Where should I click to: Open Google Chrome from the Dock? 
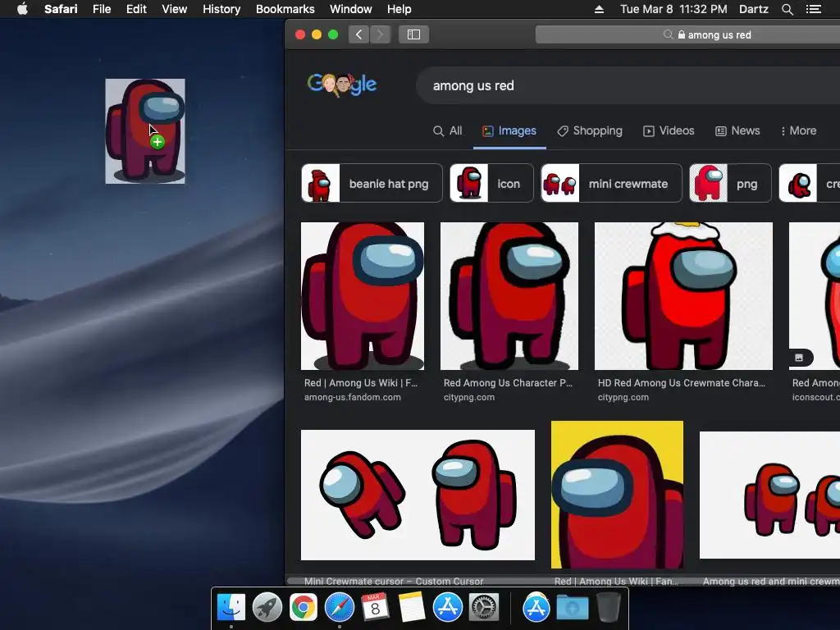click(x=304, y=608)
